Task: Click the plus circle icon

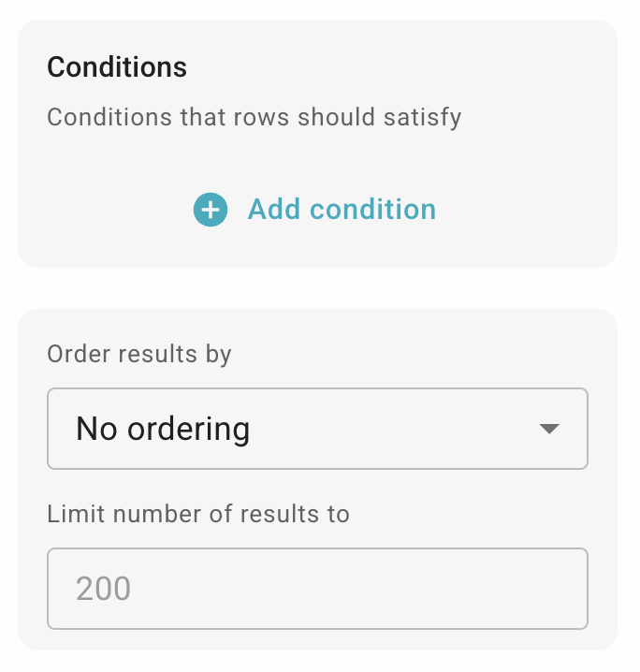Action: pos(211,210)
